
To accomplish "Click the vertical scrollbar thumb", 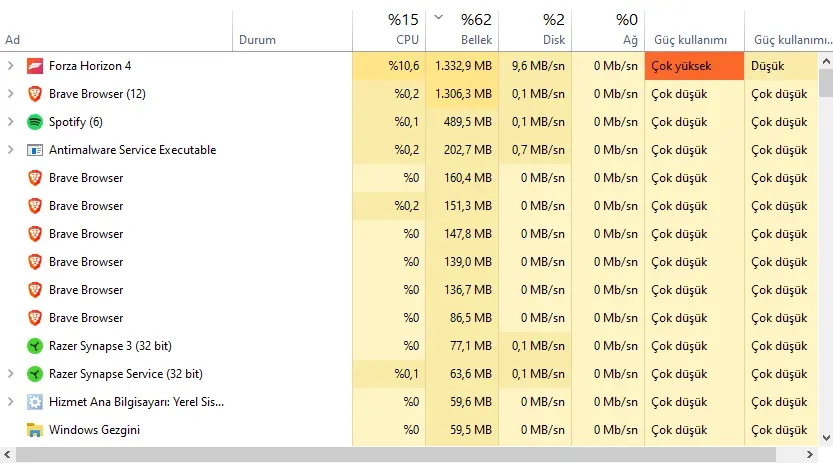I will [x=826, y=83].
